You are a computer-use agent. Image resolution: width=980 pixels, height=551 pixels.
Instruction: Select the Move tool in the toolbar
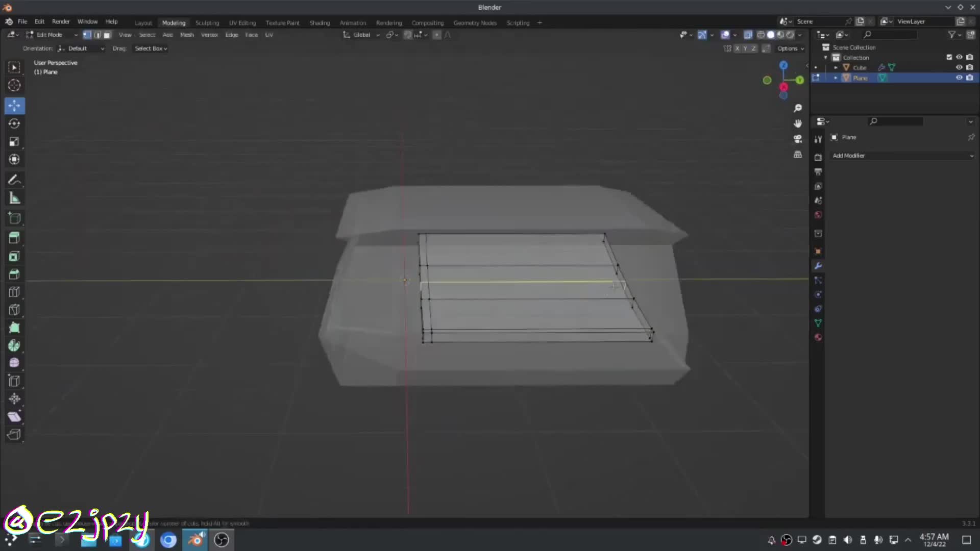coord(14,106)
